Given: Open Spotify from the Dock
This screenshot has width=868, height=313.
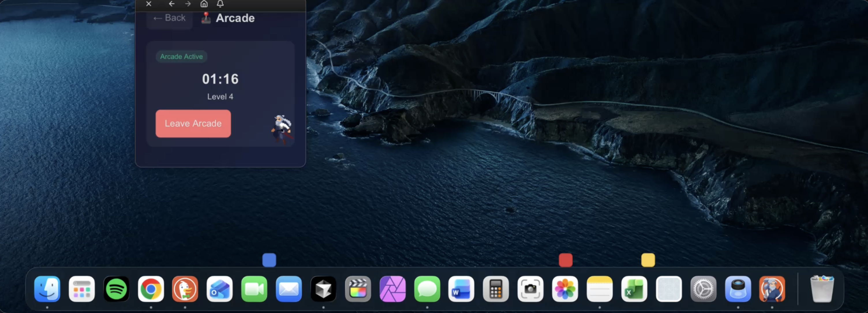Looking at the screenshot, I should [116, 289].
